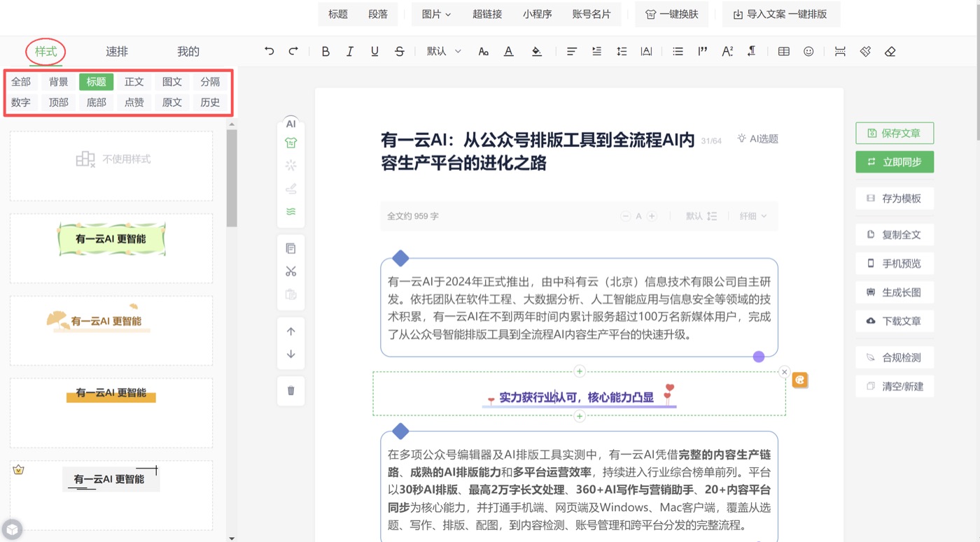Apply bold formatting to text
The image size is (980, 542).
(x=325, y=51)
